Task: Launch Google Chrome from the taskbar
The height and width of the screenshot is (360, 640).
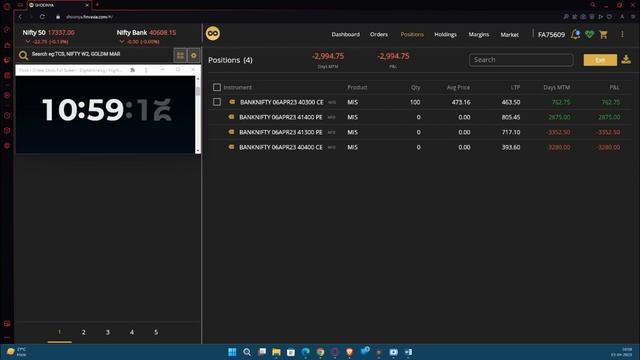Action: pos(320,352)
